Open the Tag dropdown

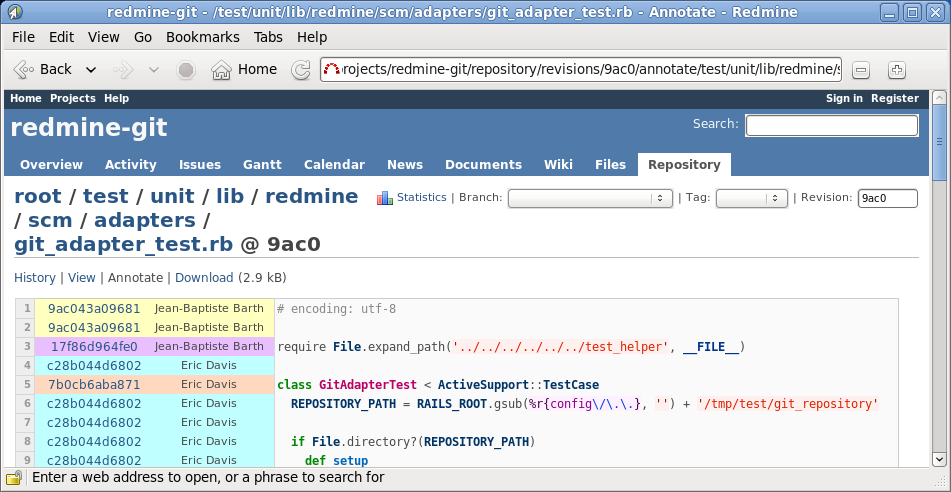click(751, 198)
